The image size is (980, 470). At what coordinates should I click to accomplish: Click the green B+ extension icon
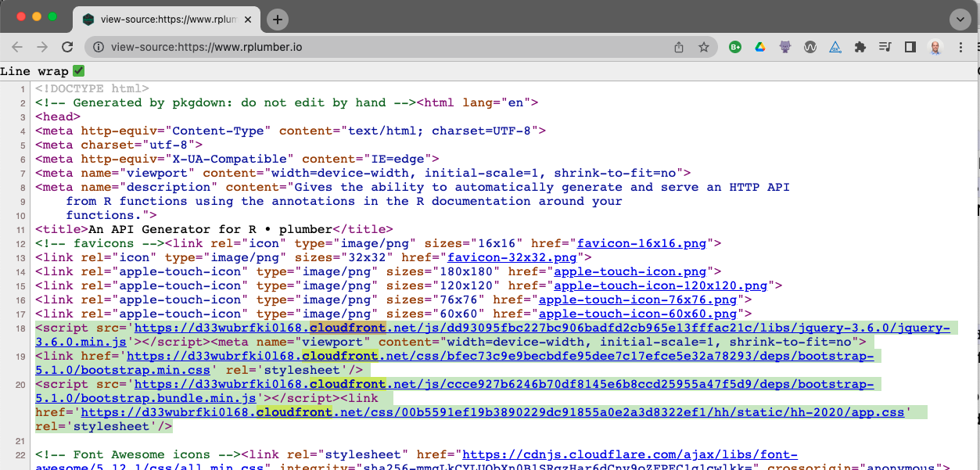pos(734,47)
